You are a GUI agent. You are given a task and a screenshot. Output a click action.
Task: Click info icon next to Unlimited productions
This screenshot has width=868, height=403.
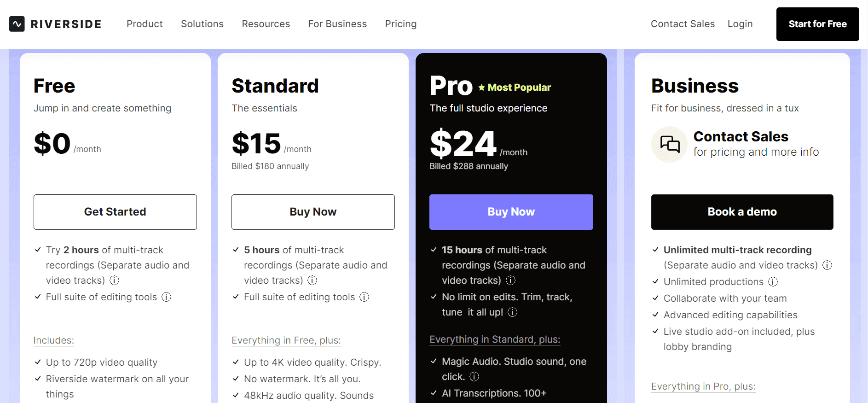[x=773, y=282]
